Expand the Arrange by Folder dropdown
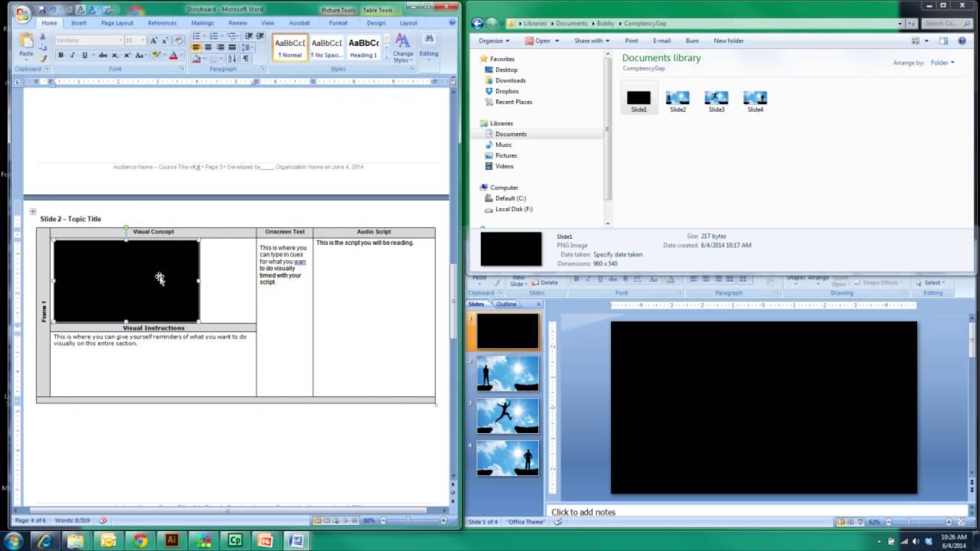 [942, 63]
